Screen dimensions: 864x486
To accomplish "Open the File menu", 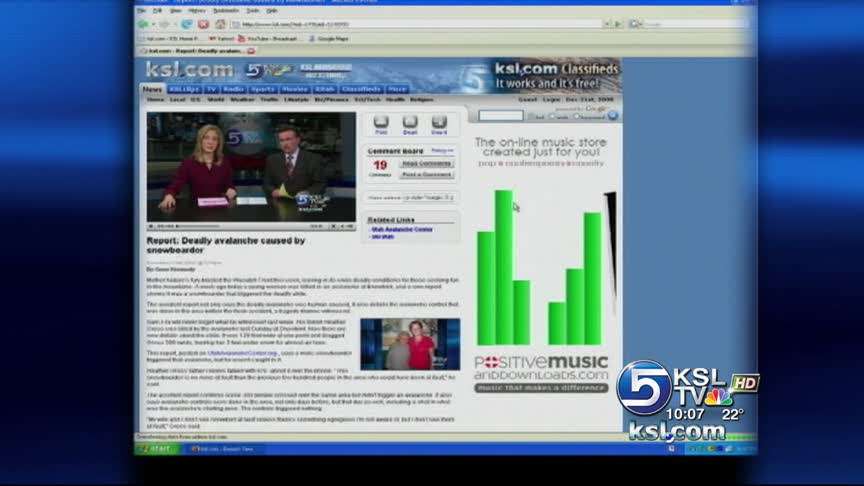I will click(142, 10).
